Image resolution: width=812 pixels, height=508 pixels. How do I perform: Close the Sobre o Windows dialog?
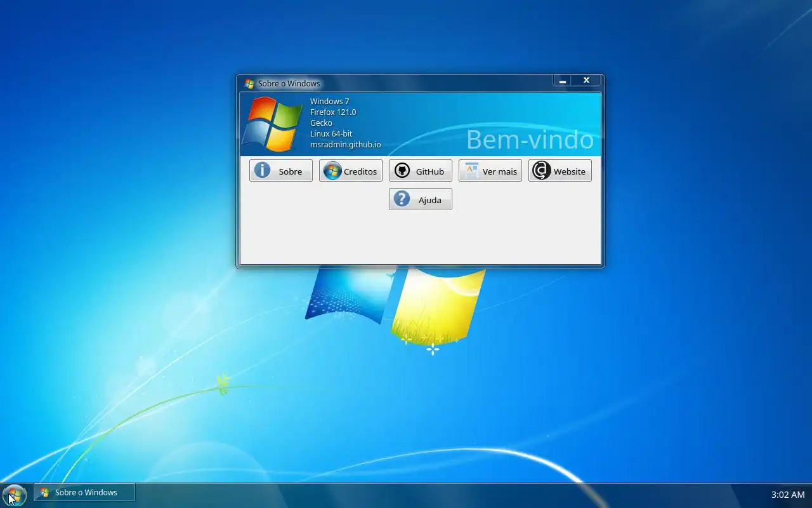click(587, 81)
